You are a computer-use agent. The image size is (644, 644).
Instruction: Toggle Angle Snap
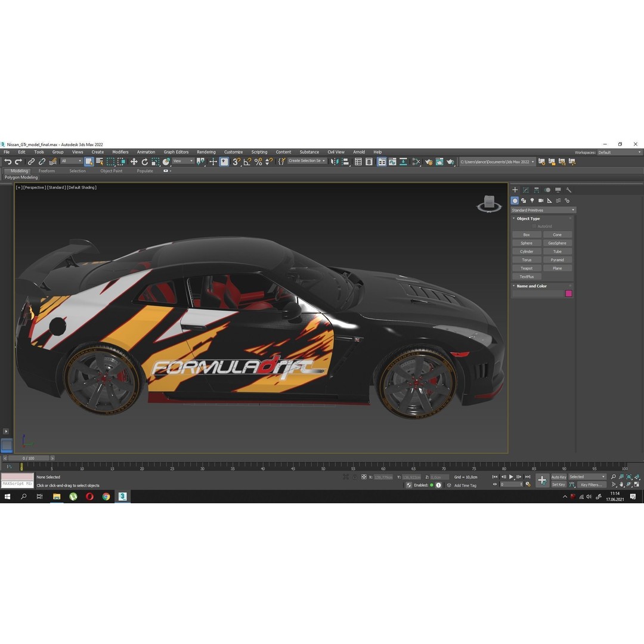click(247, 162)
